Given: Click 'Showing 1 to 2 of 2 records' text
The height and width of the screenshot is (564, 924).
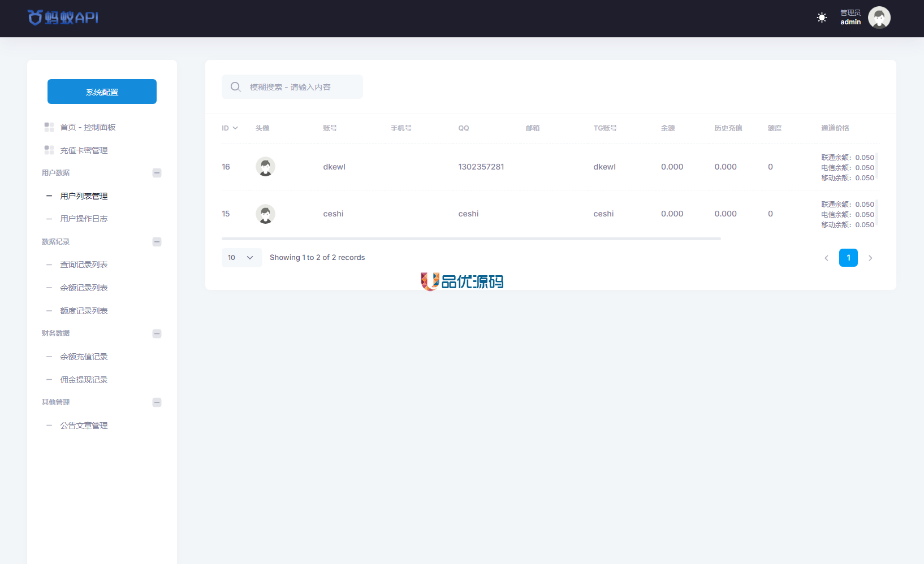Looking at the screenshot, I should [x=317, y=258].
